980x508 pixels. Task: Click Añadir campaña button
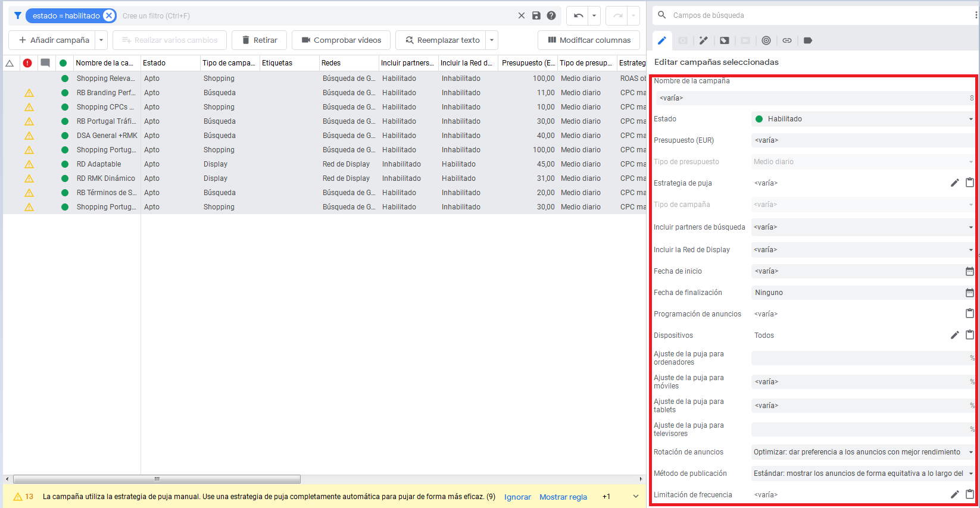(x=54, y=40)
